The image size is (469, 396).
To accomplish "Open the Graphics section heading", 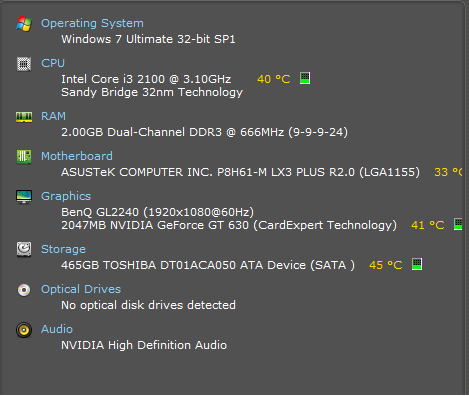I will [66, 196].
